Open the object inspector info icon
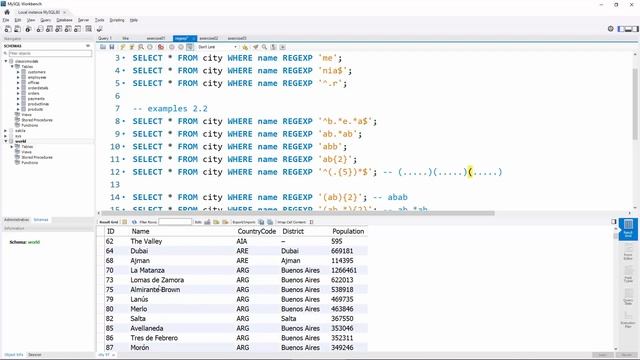Screen dimensions: 640x360 click(x=28, y=29)
